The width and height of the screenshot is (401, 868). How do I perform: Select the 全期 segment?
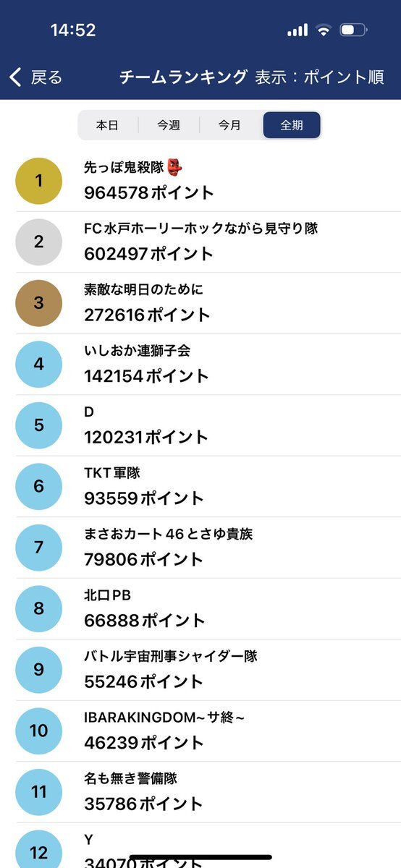coord(292,125)
